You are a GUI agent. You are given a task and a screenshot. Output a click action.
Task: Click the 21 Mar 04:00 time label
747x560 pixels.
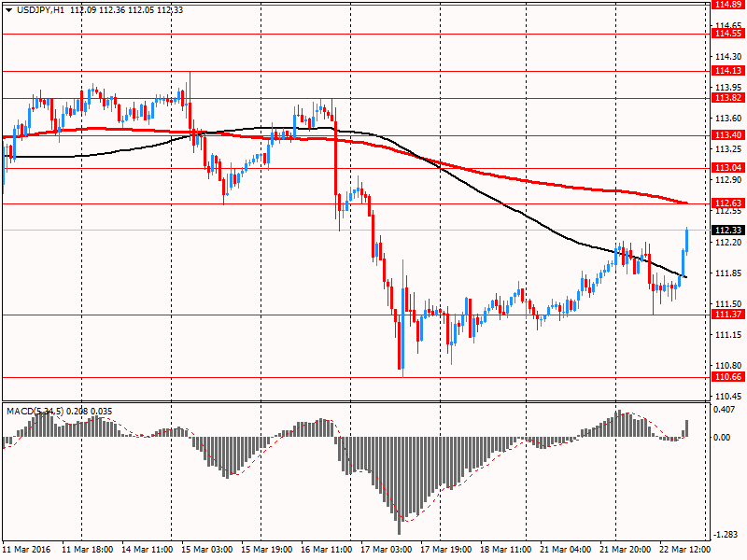pyautogui.click(x=566, y=550)
